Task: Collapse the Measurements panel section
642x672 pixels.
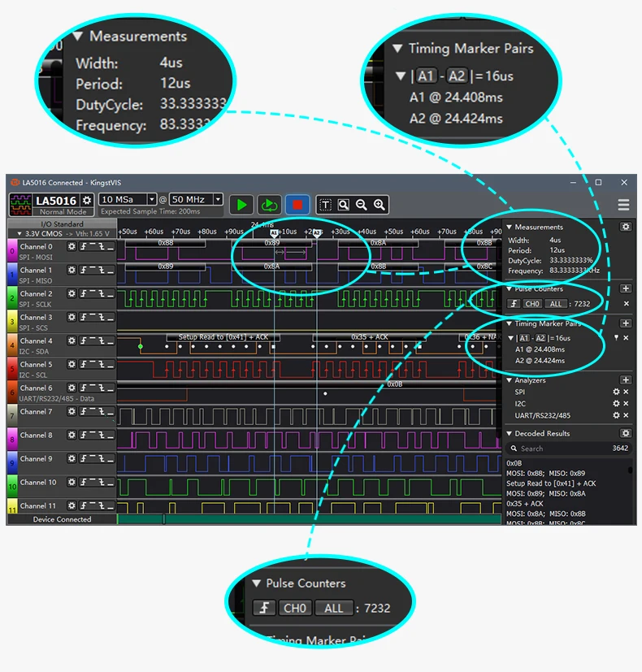Action: [510, 227]
